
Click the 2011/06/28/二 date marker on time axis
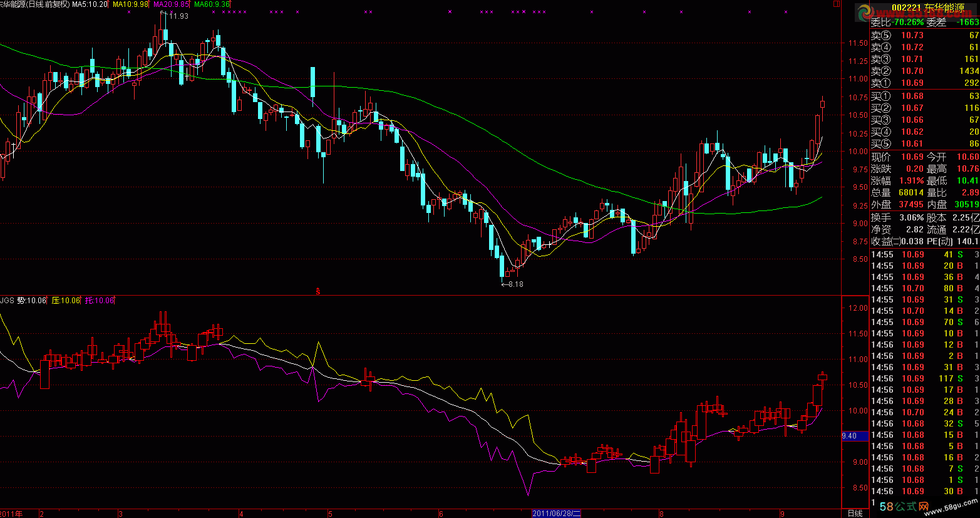[557, 514]
